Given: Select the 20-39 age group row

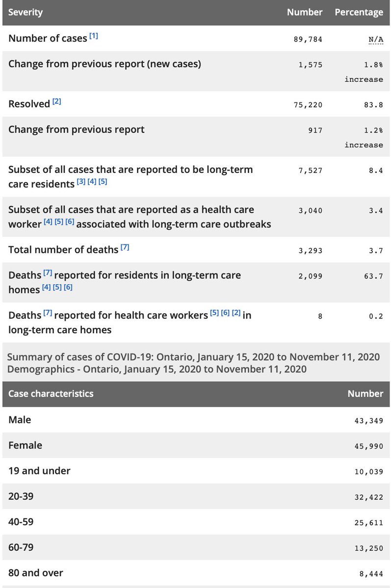Looking at the screenshot, I should (195, 496).
